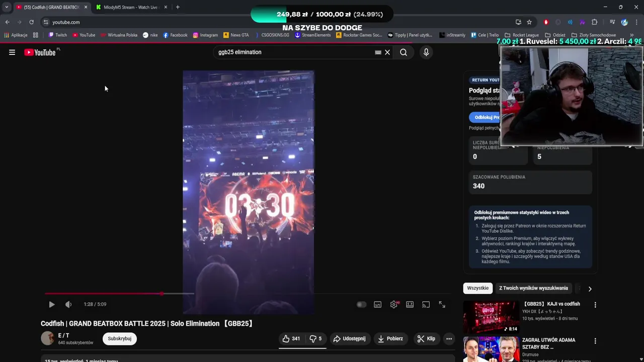Create a clip with Klip button

(426, 339)
